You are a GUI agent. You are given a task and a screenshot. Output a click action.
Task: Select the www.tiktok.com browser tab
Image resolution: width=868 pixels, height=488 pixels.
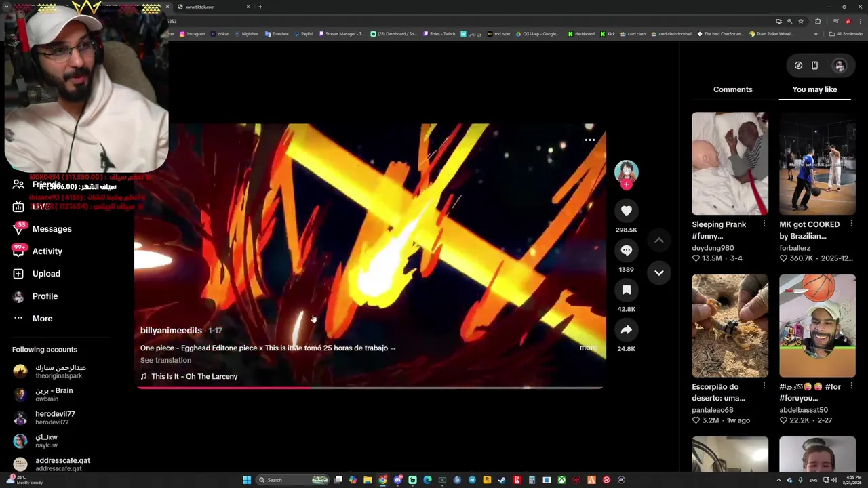coord(212,7)
